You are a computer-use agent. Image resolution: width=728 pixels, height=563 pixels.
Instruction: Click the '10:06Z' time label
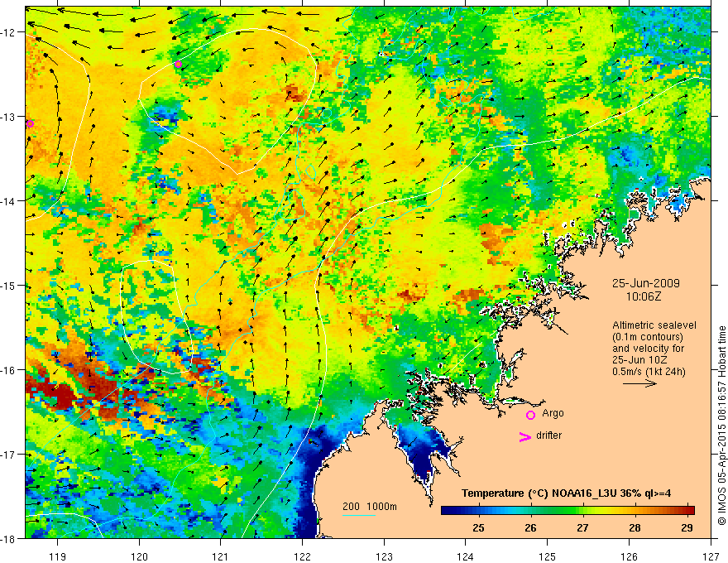coord(644,296)
